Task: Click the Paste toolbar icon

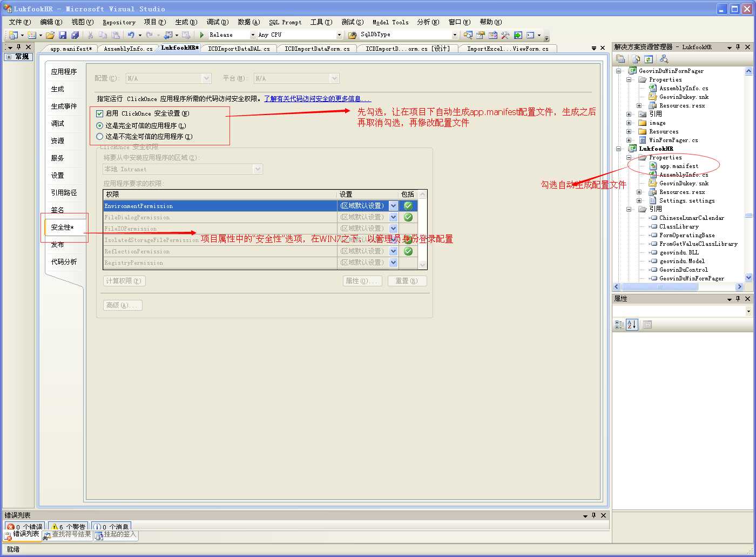Action: [x=115, y=35]
